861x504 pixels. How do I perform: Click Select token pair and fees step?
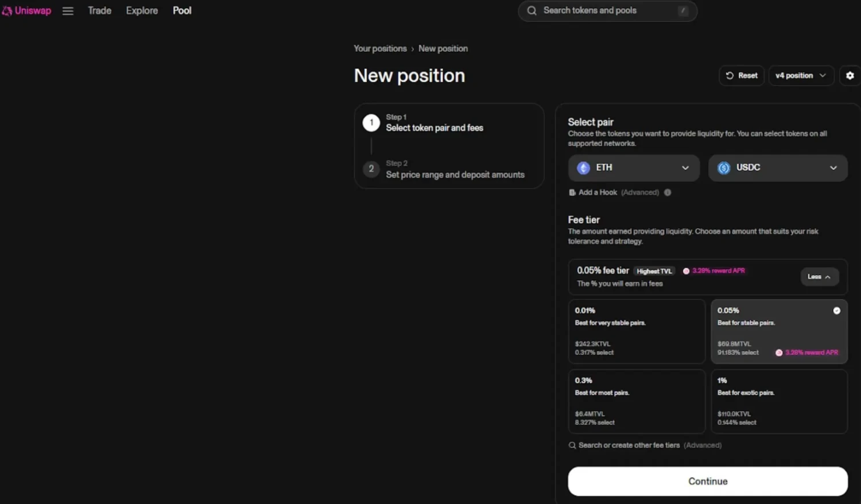435,128
